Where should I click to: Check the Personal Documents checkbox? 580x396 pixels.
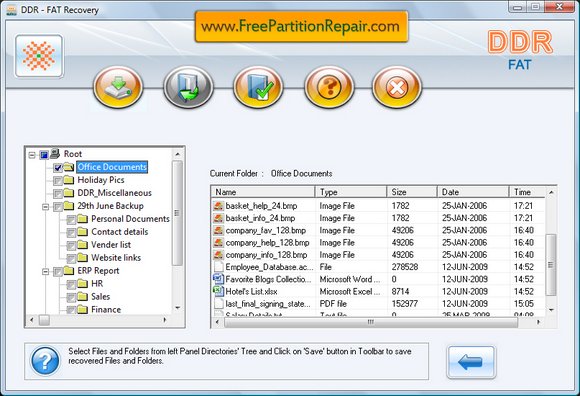pos(71,220)
